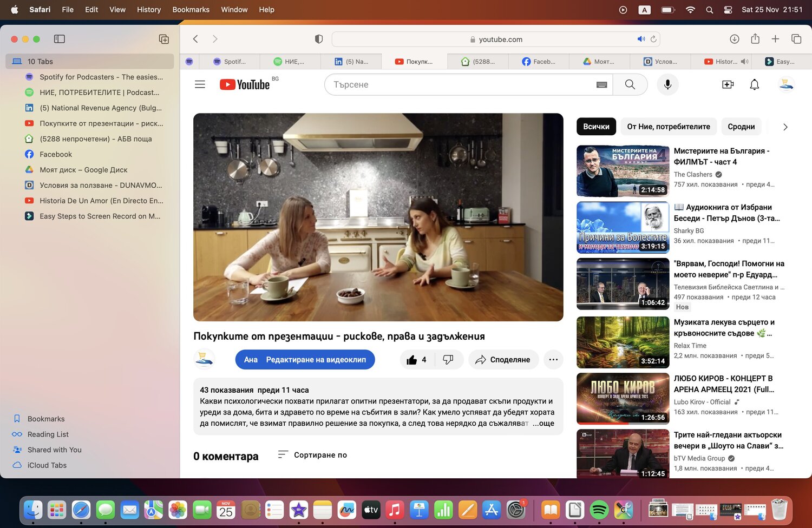Viewport: 812px width, 528px height.
Task: Dislike the video with thumbs down
Action: coord(448,360)
